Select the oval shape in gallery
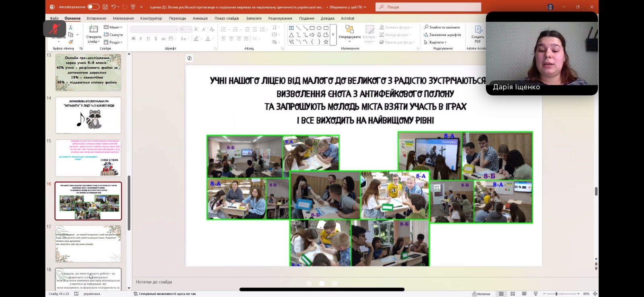The width and height of the screenshot is (644, 297). pos(319,28)
